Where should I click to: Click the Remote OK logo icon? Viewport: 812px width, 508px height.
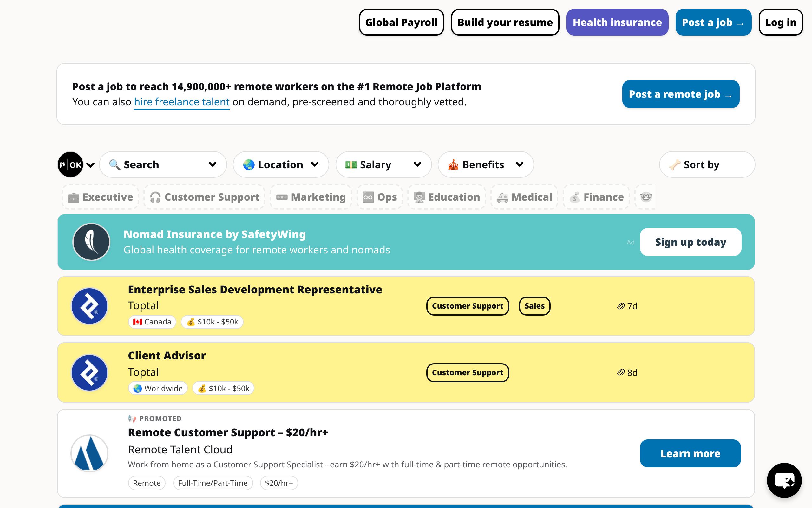pyautogui.click(x=70, y=165)
